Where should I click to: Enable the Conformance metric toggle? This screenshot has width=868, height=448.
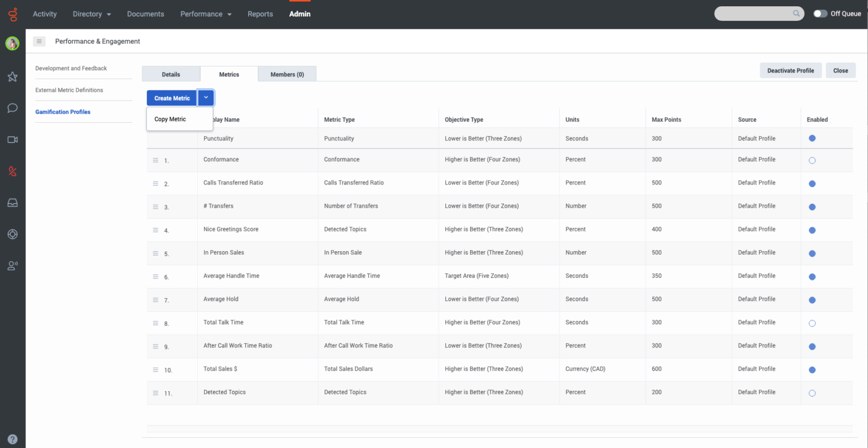coord(812,160)
